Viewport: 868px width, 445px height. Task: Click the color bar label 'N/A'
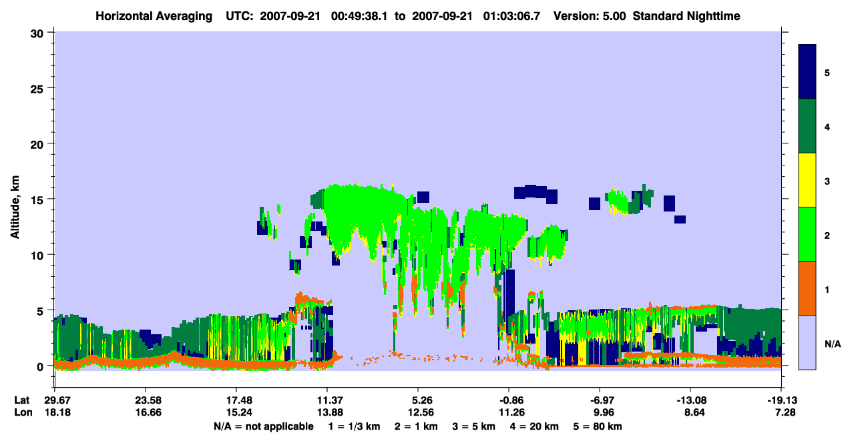click(x=833, y=343)
